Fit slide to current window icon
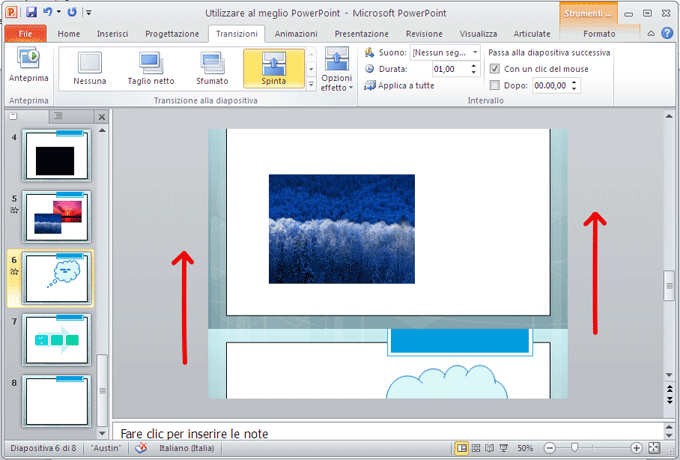Image resolution: width=680 pixels, height=460 pixels. pyautogui.click(x=654, y=448)
